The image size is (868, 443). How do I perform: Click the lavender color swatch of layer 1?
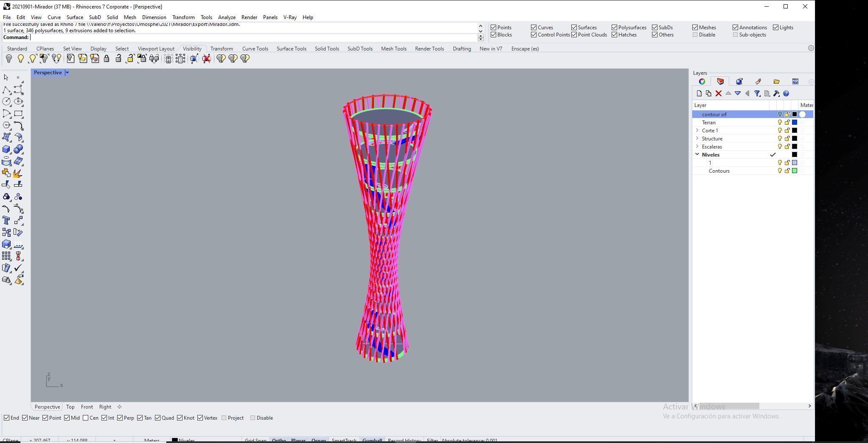click(795, 163)
